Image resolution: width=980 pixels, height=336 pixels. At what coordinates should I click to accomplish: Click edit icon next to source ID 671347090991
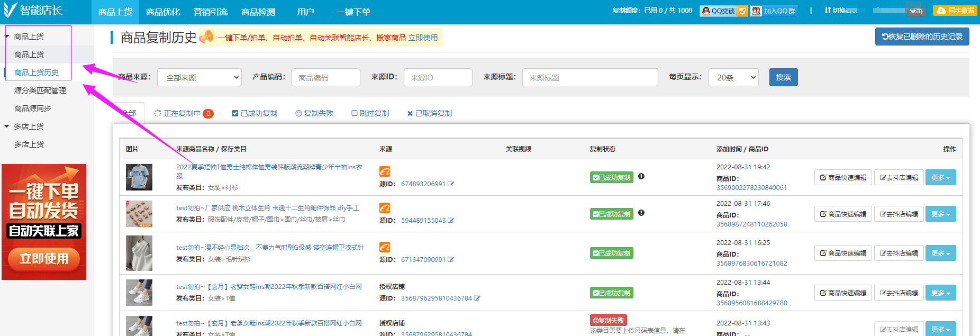451,260
